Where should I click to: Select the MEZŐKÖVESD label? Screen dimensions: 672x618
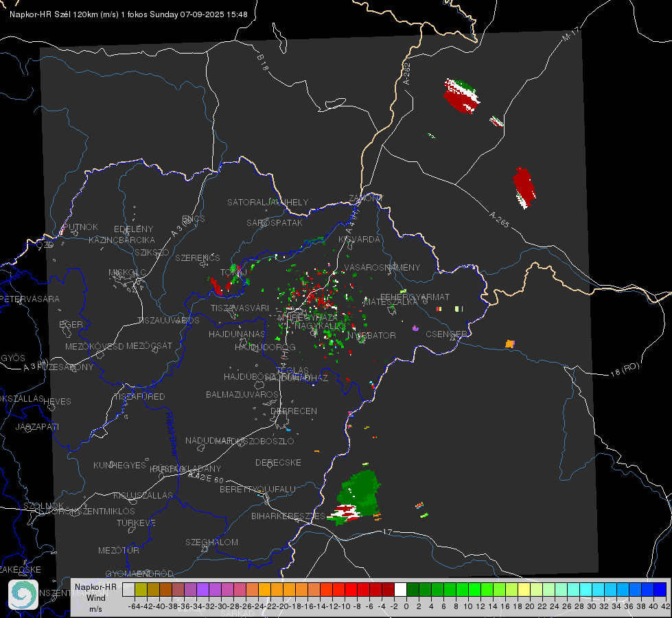[x=95, y=346]
